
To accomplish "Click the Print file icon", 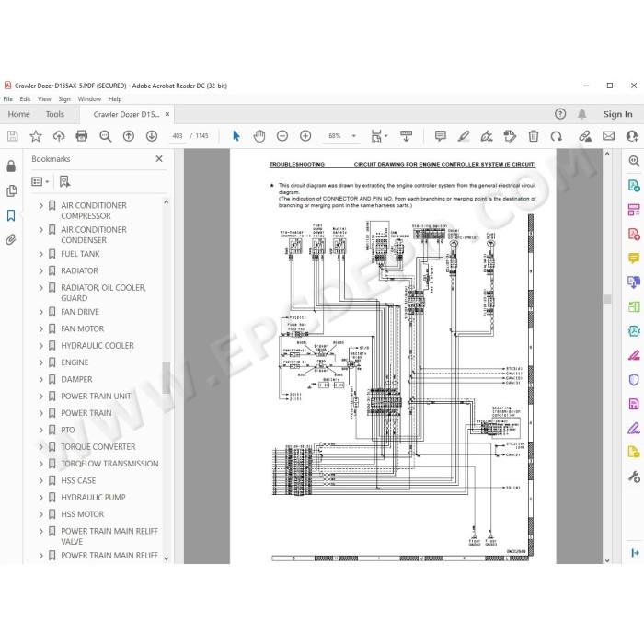I will [82, 136].
